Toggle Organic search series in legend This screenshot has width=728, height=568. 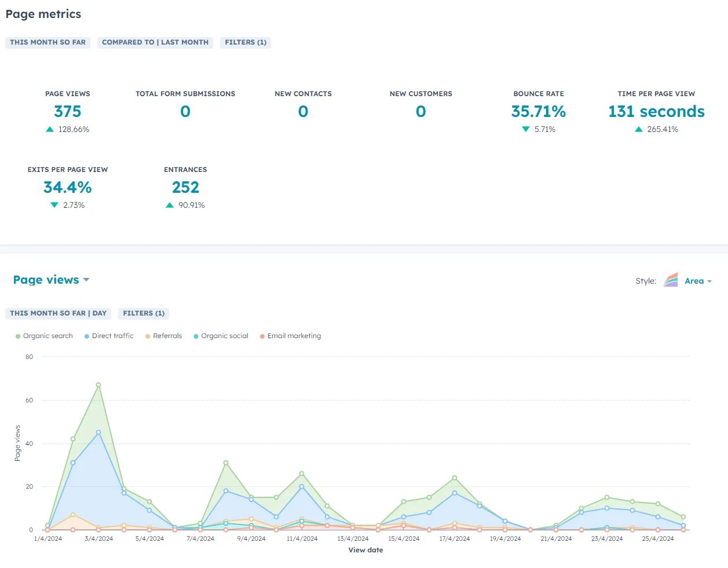coord(44,336)
